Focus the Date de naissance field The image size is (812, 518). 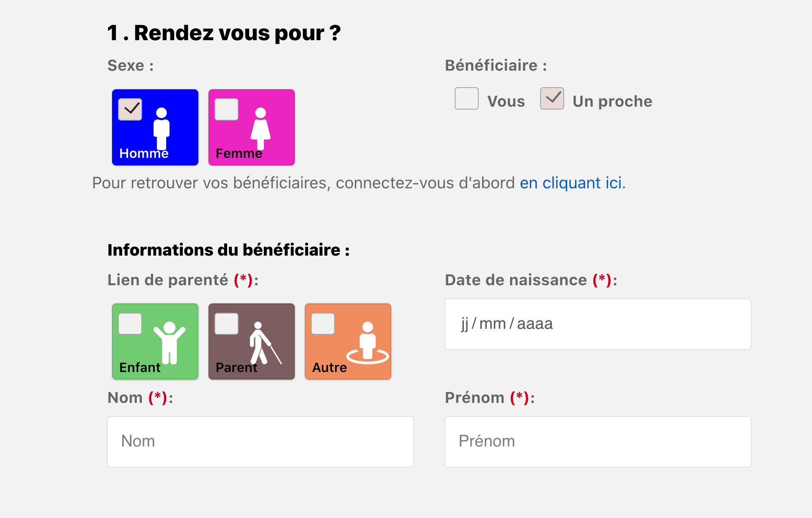coord(598,324)
